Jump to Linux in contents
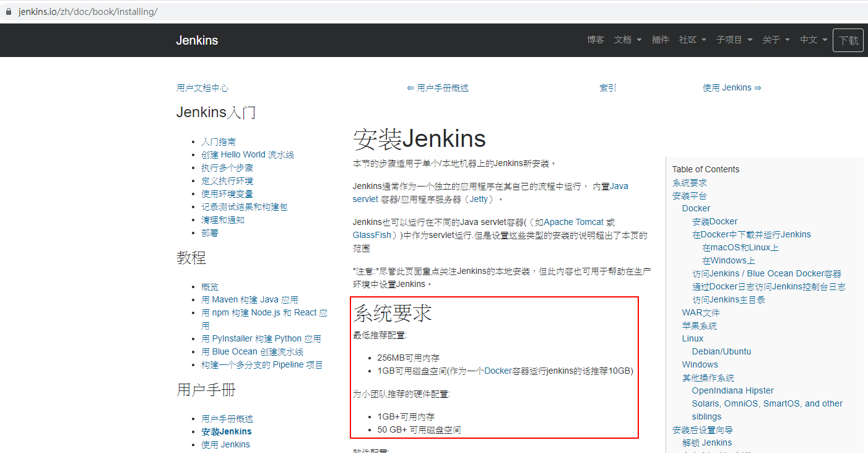This screenshot has width=868, height=453. (x=693, y=339)
